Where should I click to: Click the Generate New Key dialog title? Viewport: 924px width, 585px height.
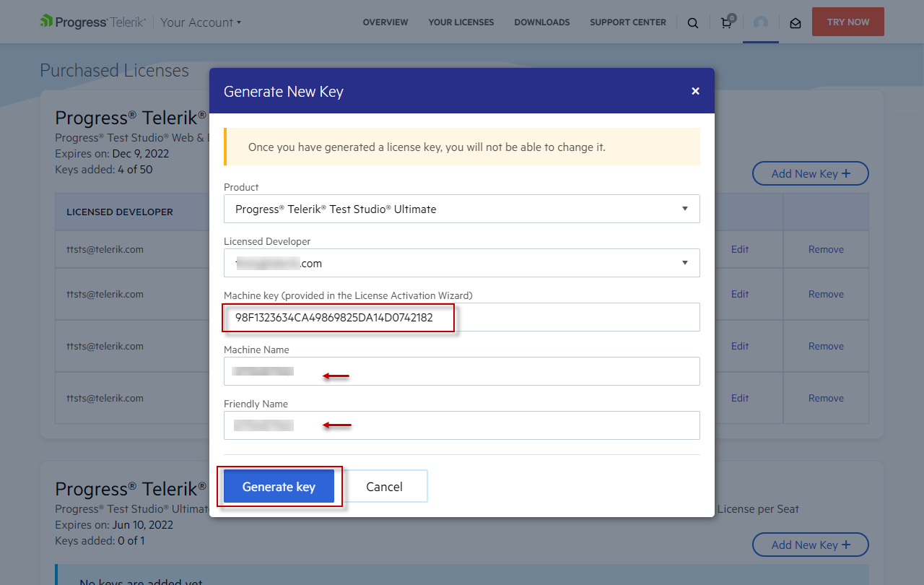[x=284, y=92]
